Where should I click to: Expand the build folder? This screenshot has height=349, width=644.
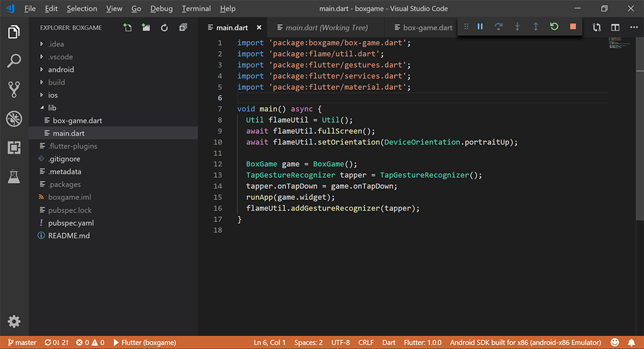[x=56, y=82]
